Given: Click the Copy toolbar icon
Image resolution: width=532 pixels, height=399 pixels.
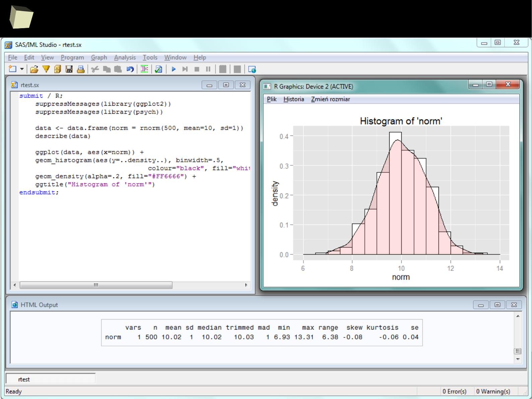Looking at the screenshot, I should tap(107, 69).
